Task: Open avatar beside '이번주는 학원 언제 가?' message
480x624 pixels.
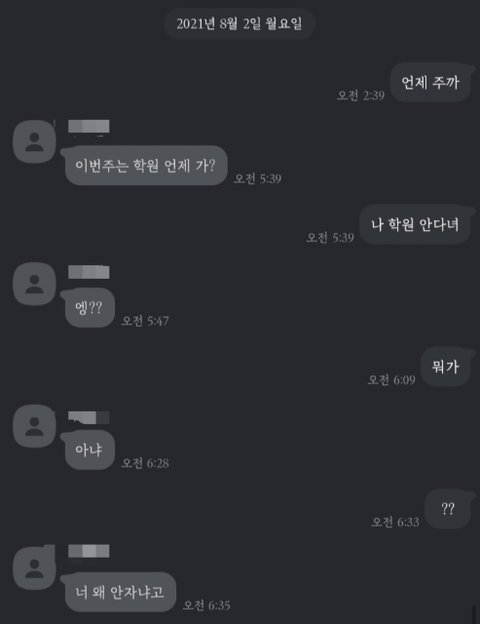Action: coord(34,141)
